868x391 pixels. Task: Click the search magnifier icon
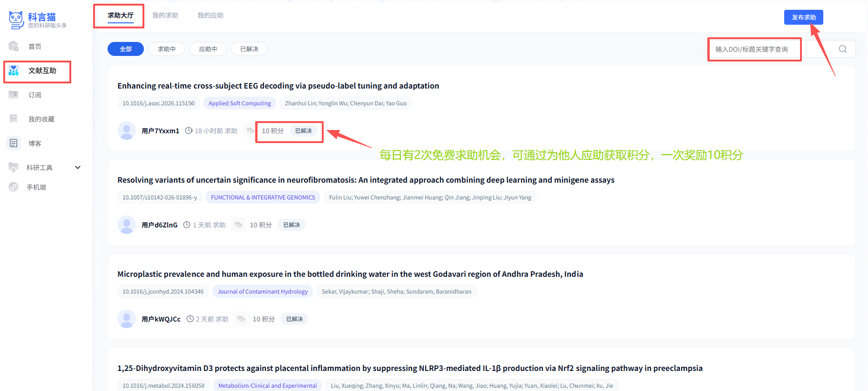point(843,49)
